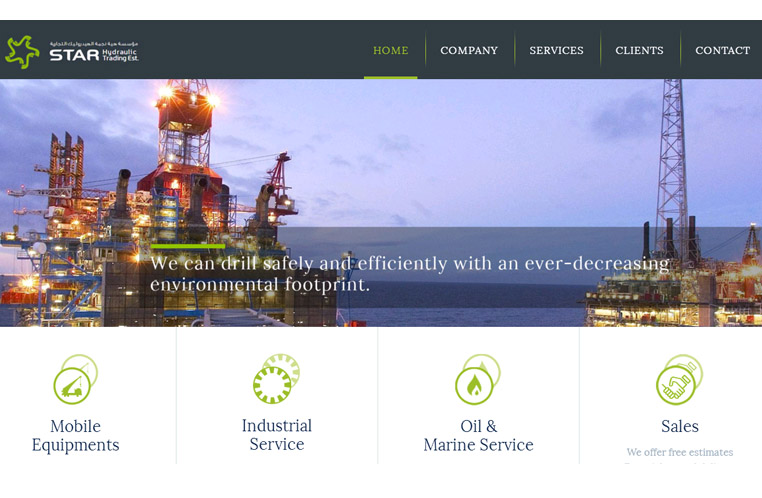The height and width of the screenshot is (498, 762).
Task: Go to the SERVICES page
Action: pos(556,51)
